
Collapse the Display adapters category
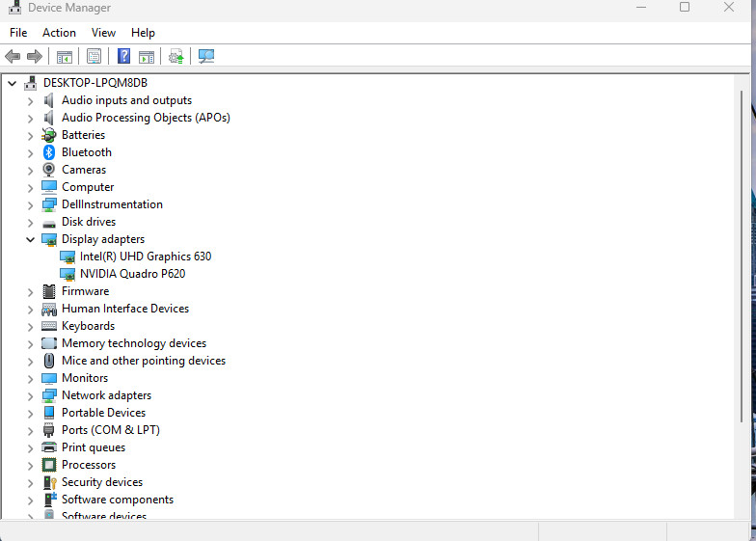pyautogui.click(x=31, y=239)
